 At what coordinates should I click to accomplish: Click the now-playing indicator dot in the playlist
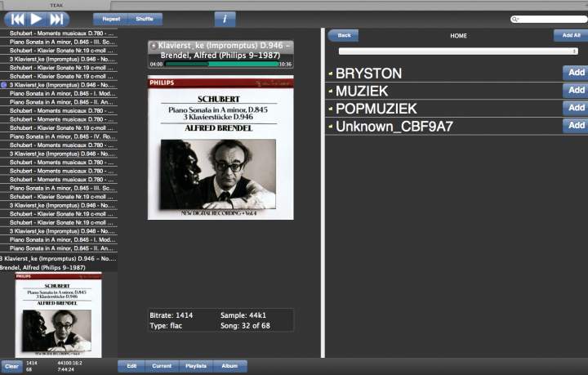pyautogui.click(x=4, y=85)
